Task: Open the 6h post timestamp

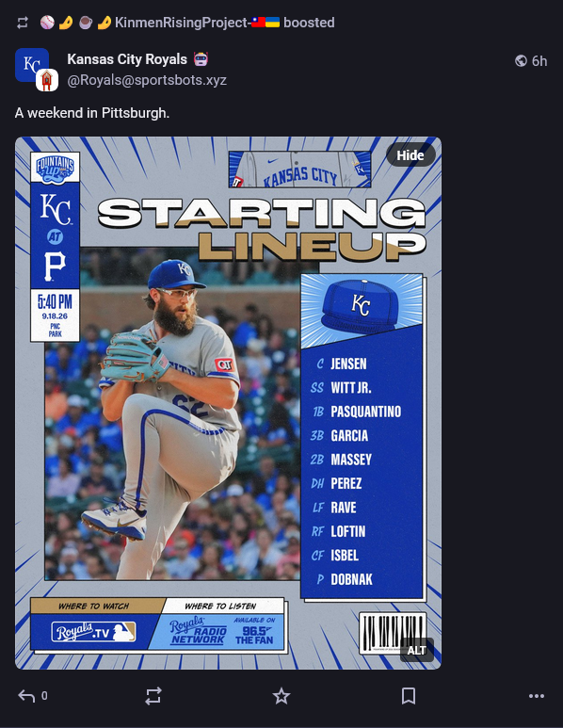Action: point(539,61)
